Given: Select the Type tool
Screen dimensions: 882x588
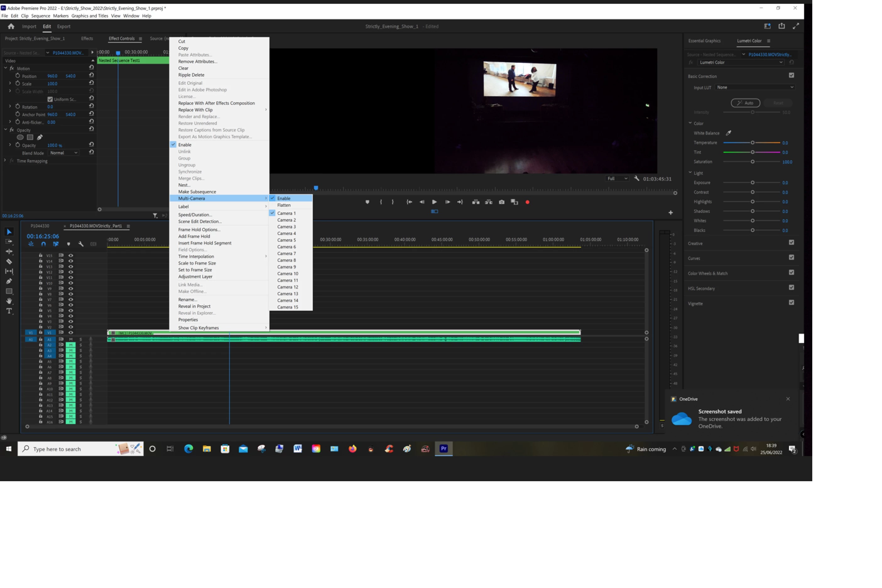Looking at the screenshot, I should point(9,311).
